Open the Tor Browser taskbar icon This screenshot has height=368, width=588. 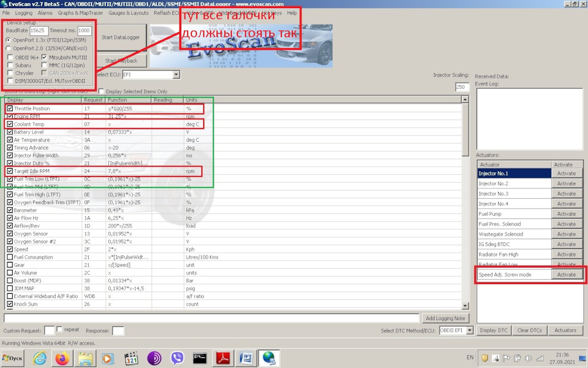tap(154, 358)
